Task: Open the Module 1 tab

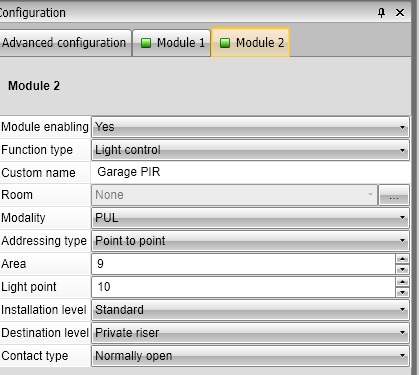Action: 172,43
